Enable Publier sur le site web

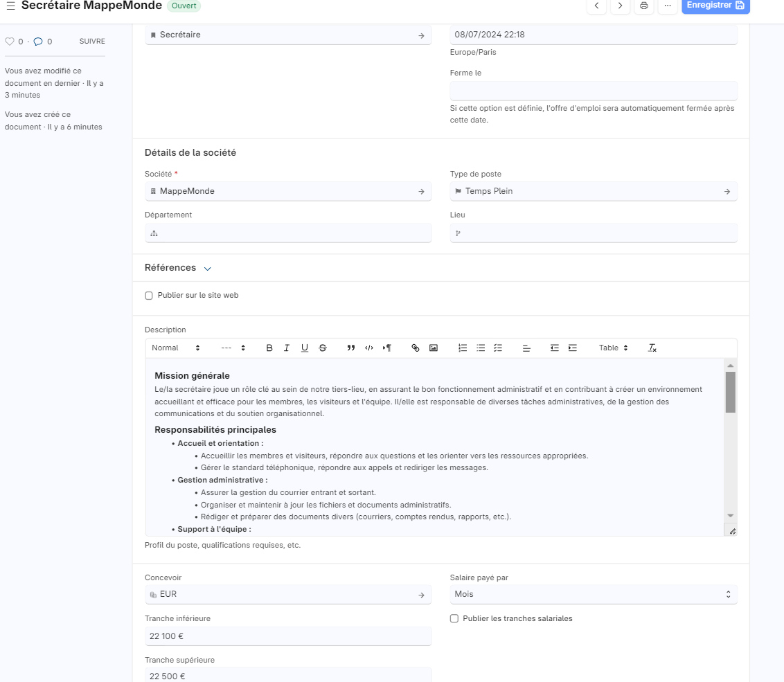point(149,296)
